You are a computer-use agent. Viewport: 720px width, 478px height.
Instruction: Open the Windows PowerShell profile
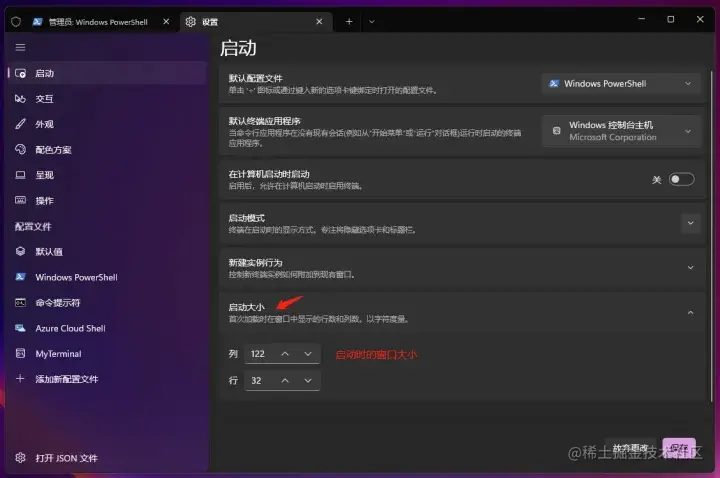pyautogui.click(x=108, y=277)
